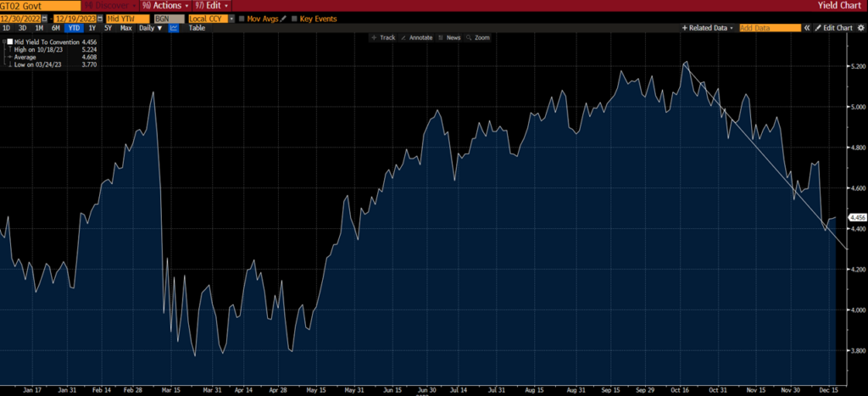Image resolution: width=868 pixels, height=396 pixels.
Task: Click the Add Data input field
Action: (769, 28)
